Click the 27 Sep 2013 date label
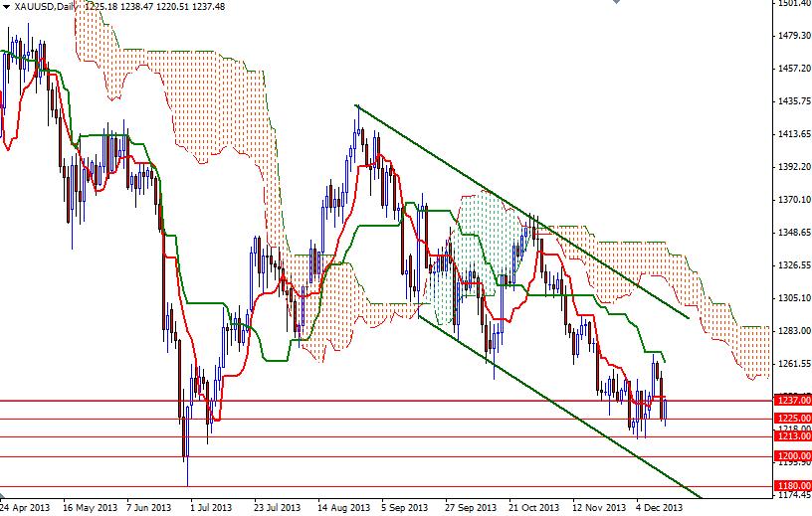 [471, 508]
